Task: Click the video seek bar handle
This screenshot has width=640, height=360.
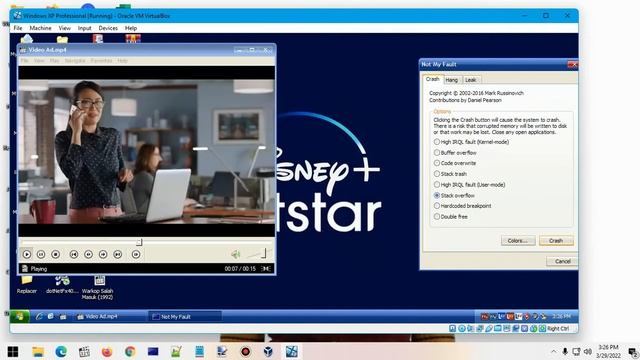Action: [x=139, y=242]
